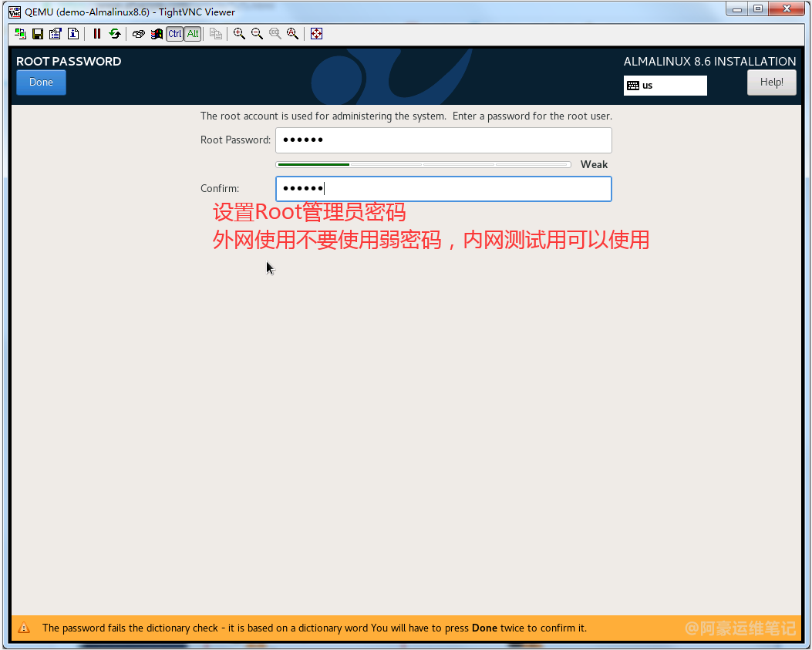
Task: Minimize the TightVNC Viewer window
Action: click(x=737, y=8)
